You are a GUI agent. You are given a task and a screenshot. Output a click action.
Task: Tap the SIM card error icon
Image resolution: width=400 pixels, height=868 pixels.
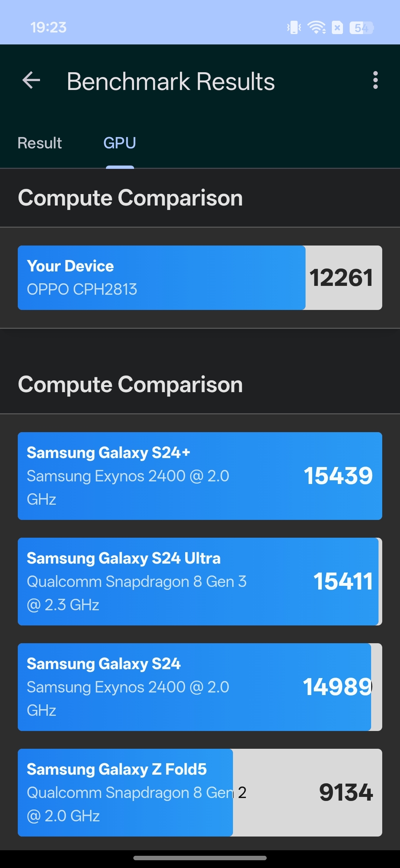click(x=337, y=27)
